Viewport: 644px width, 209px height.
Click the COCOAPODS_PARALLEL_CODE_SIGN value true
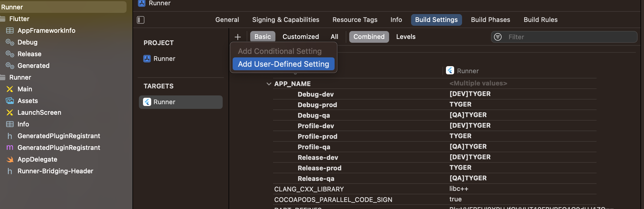click(456, 199)
